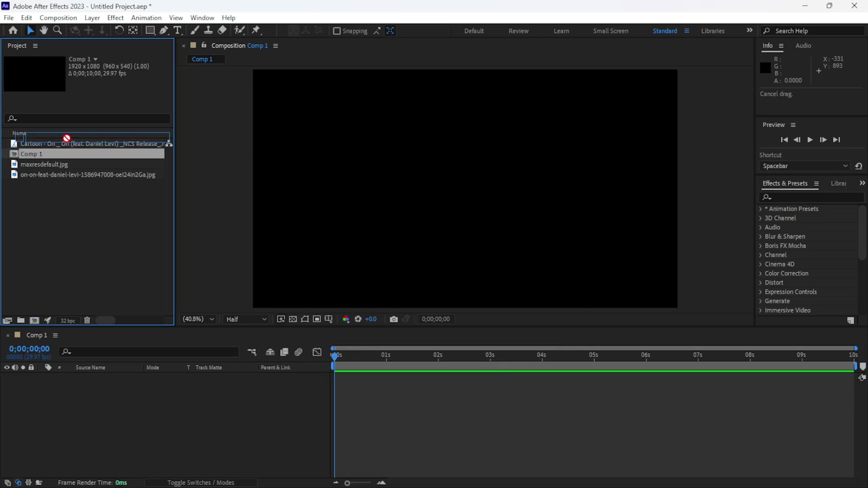Open the Half resolution dropdown
The image size is (868, 488).
click(246, 319)
